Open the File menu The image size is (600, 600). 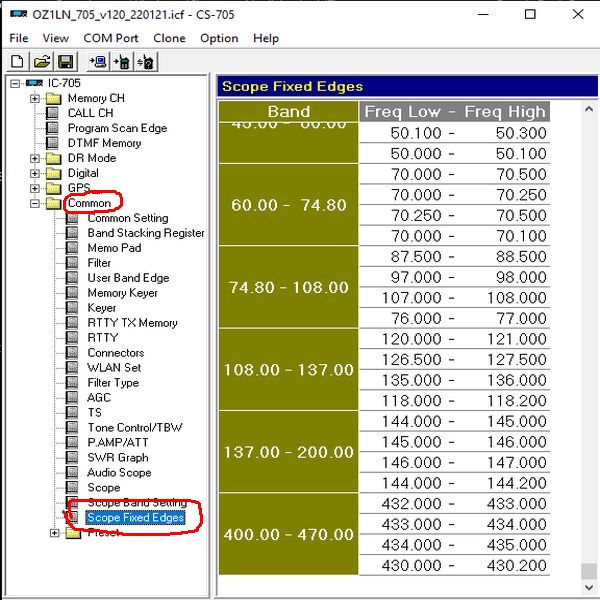(x=19, y=38)
